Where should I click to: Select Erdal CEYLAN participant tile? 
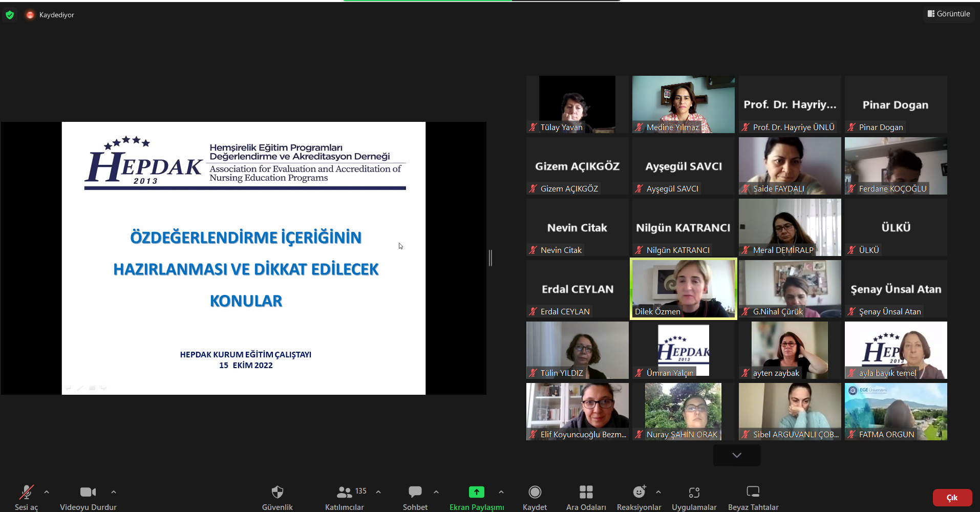click(x=578, y=289)
